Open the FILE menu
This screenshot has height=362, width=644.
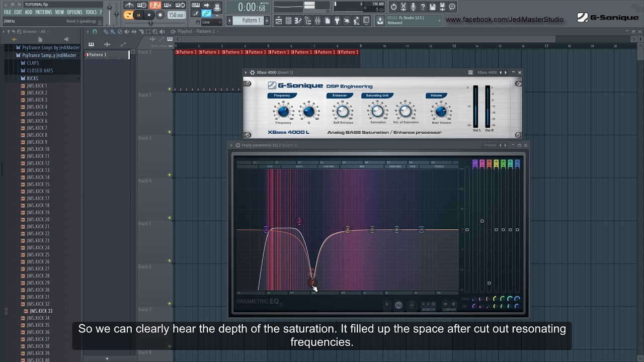[8, 12]
